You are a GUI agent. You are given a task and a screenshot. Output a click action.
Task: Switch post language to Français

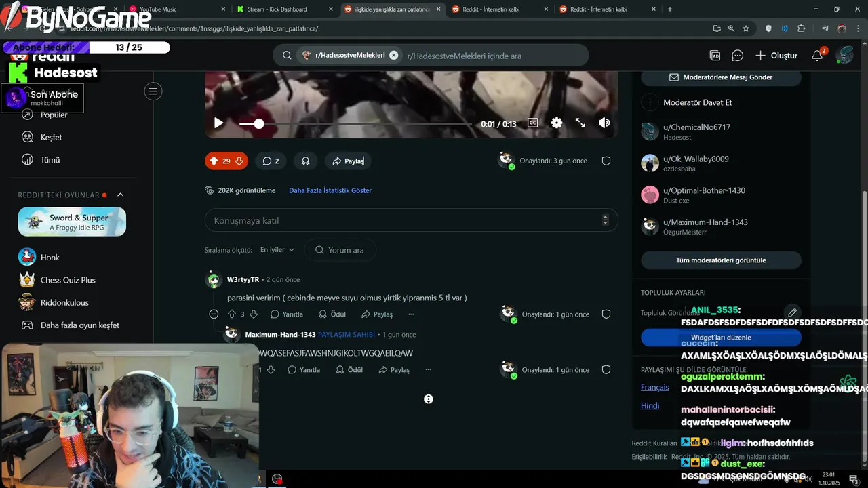(655, 388)
